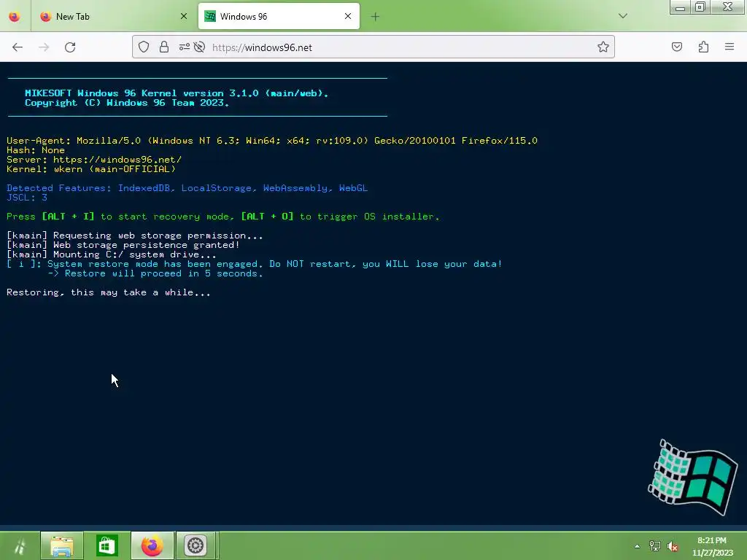Reload the current page
Screen dimensions: 747x560
click(70, 47)
